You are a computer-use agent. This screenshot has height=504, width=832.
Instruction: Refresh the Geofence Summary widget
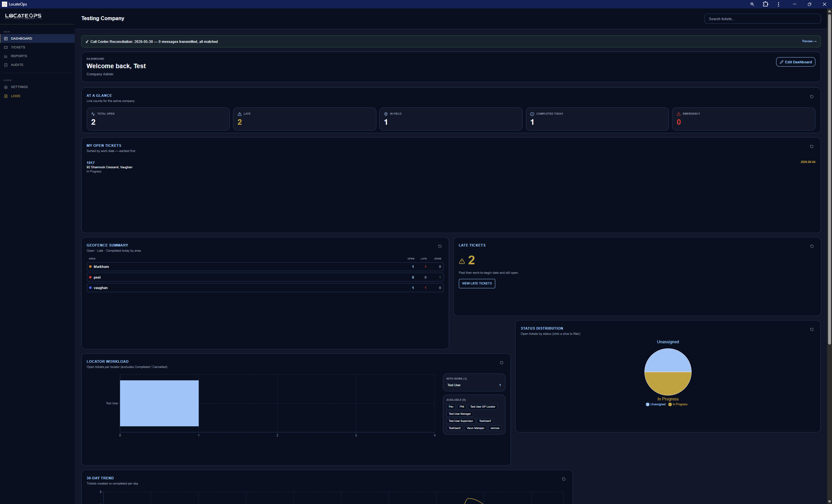coord(440,246)
